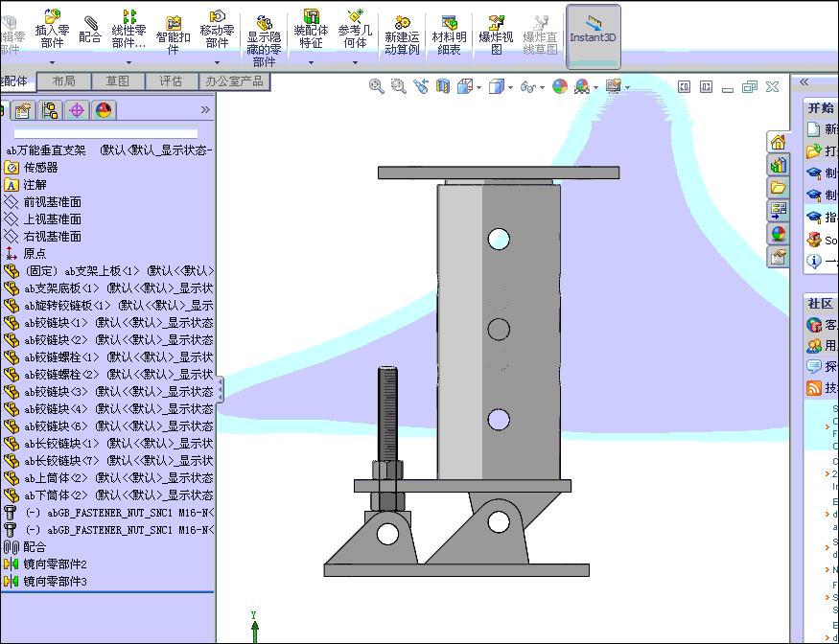This screenshot has width=839, height=644.
Task: Click the Zoom to Fit magnifier icon
Action: 377,86
